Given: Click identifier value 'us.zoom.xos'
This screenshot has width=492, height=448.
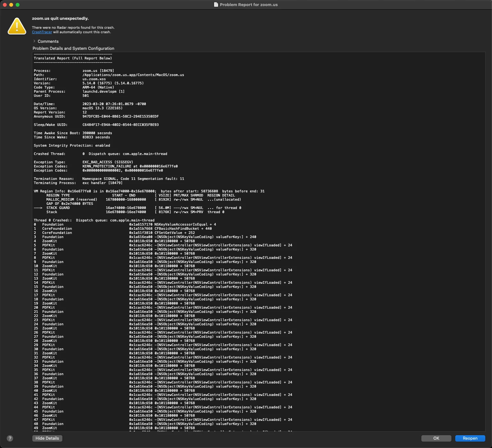Looking at the screenshot, I should pyautogui.click(x=94, y=79).
